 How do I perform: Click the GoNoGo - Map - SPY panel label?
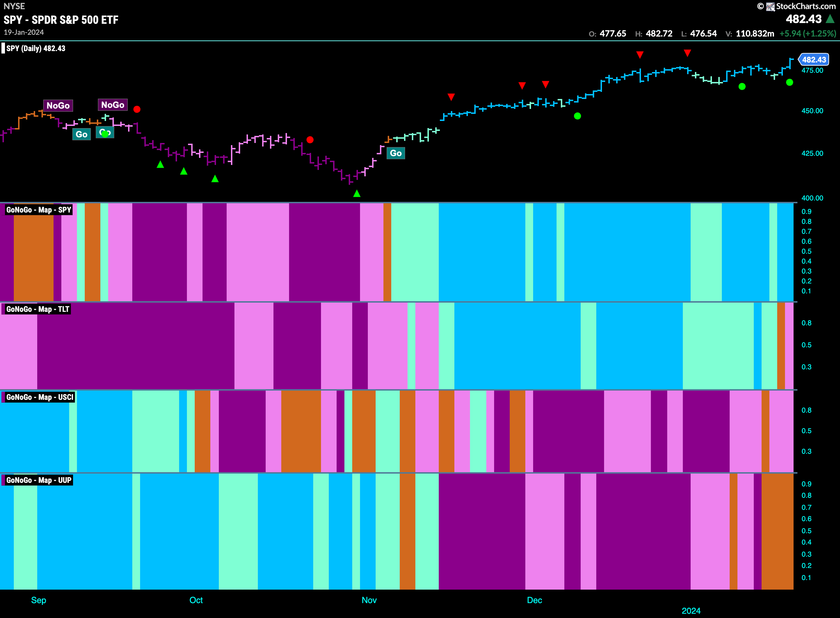tap(39, 210)
